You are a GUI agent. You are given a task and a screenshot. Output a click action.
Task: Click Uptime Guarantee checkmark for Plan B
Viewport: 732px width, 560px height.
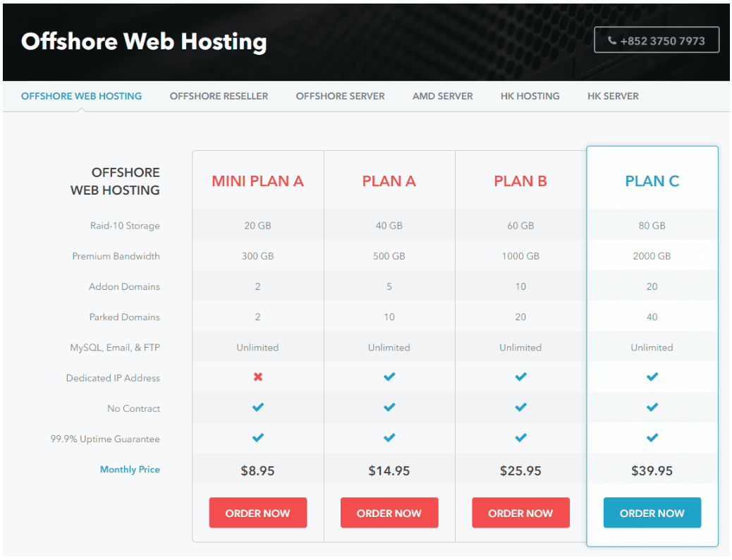pos(521,437)
